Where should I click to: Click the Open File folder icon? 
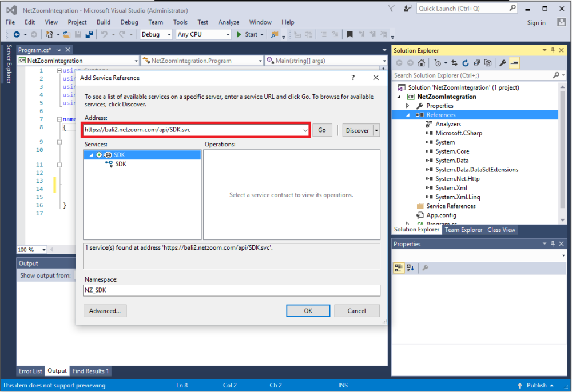66,35
